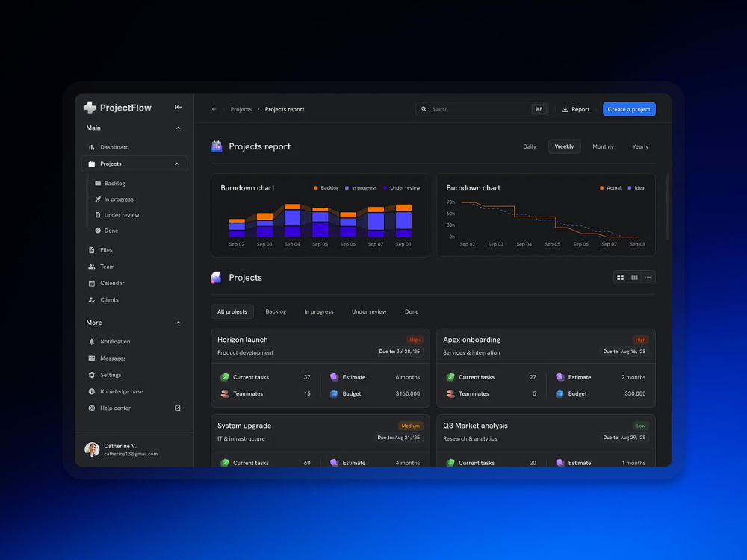Screen dimensions: 747x560
Task: Open the System upgrade project card title
Action: (244, 426)
